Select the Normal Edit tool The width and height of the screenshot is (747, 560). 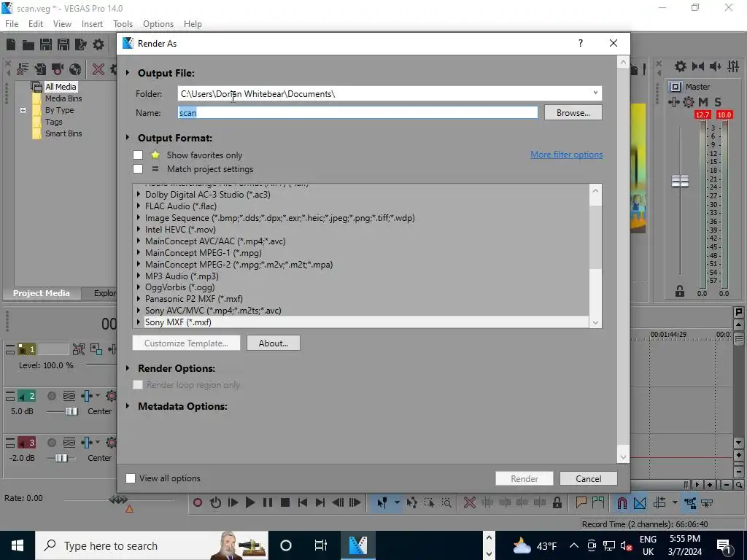[x=382, y=502]
